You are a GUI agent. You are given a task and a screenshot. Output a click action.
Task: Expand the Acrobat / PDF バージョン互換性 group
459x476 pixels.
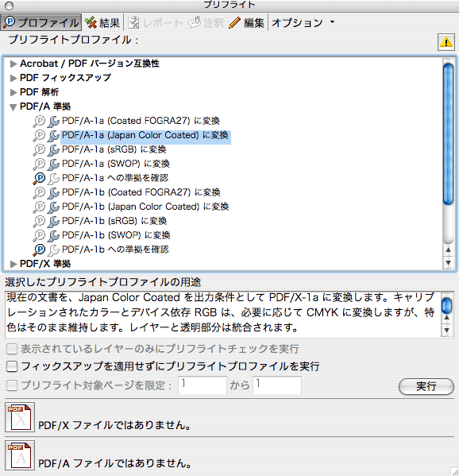(x=13, y=64)
